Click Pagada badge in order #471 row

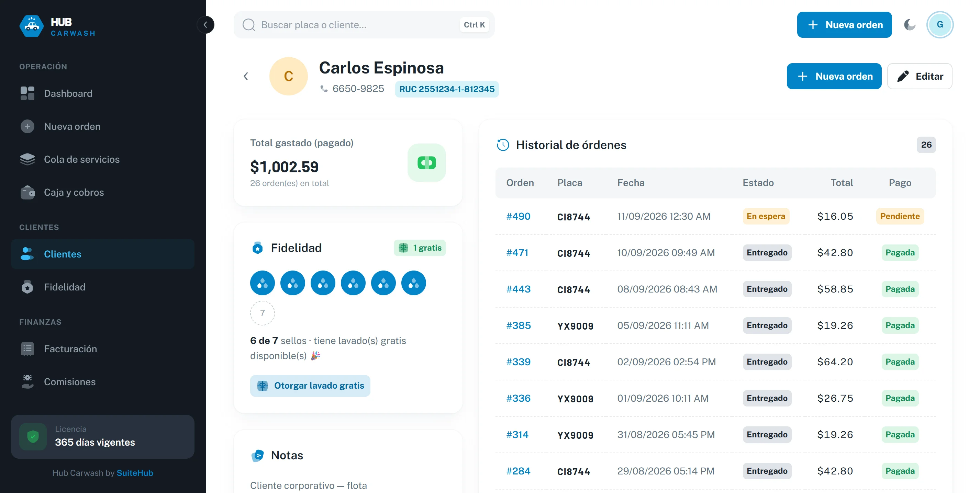coord(900,253)
